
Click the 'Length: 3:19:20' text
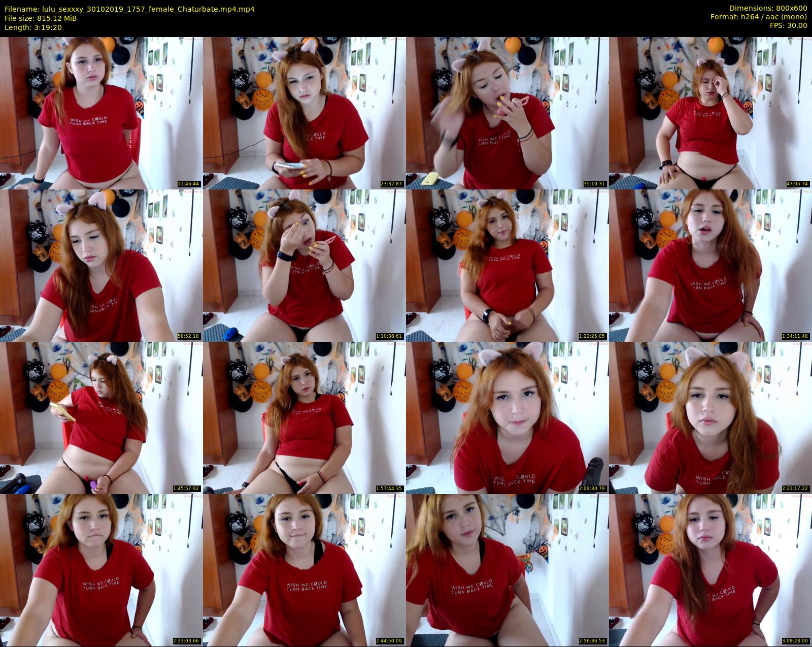pyautogui.click(x=33, y=27)
